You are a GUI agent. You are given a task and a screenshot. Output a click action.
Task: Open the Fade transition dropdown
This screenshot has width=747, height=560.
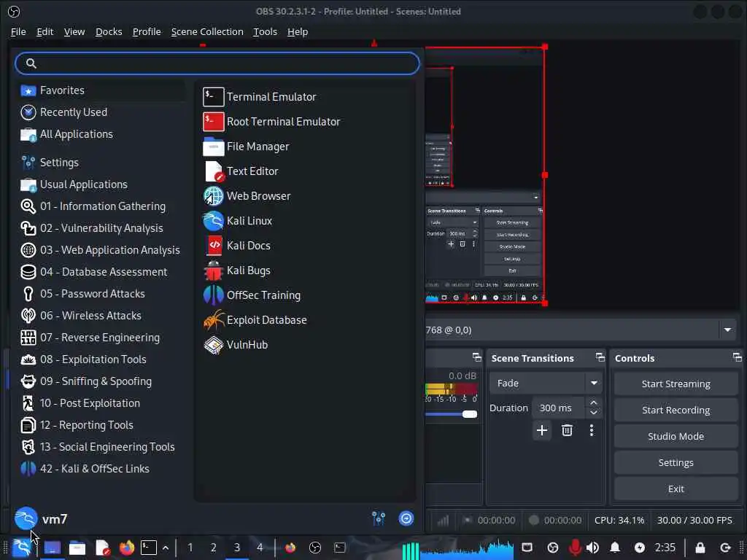coord(545,383)
